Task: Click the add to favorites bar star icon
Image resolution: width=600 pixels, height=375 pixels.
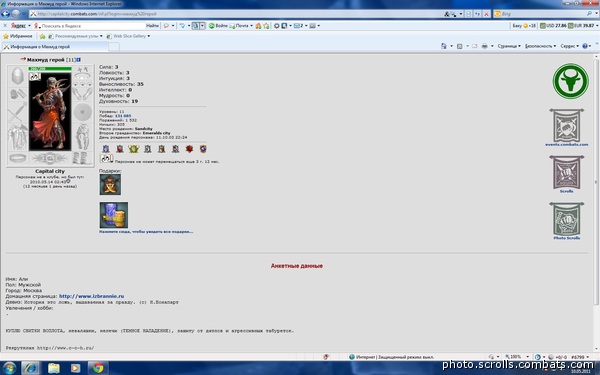Action: (x=42, y=36)
